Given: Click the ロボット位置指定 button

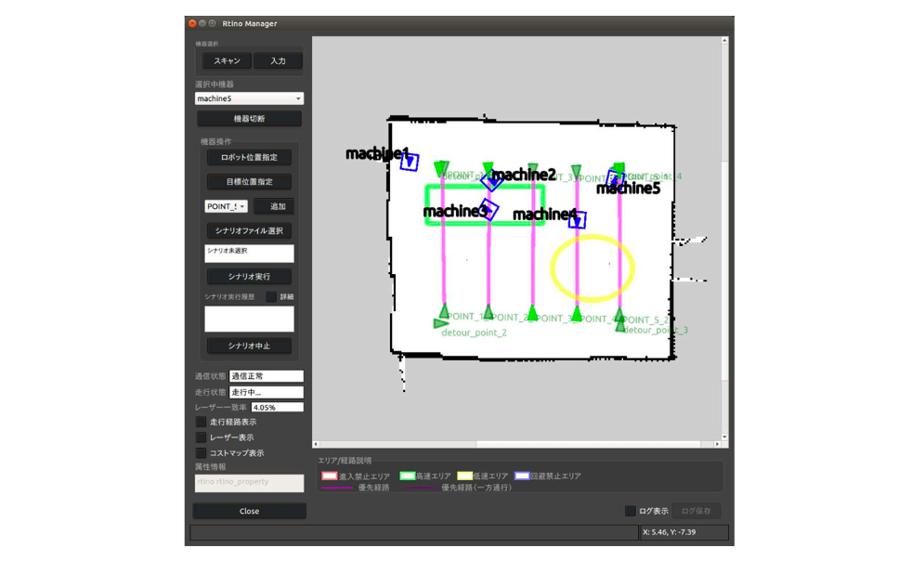Looking at the screenshot, I should click(249, 157).
